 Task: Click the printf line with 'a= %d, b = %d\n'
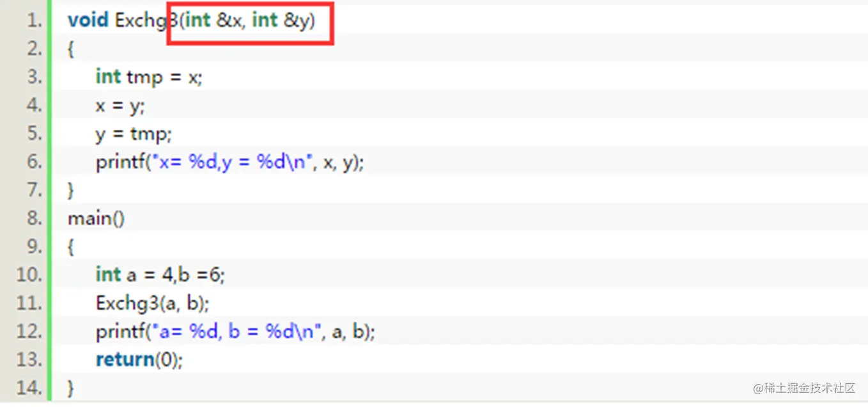[x=235, y=331]
